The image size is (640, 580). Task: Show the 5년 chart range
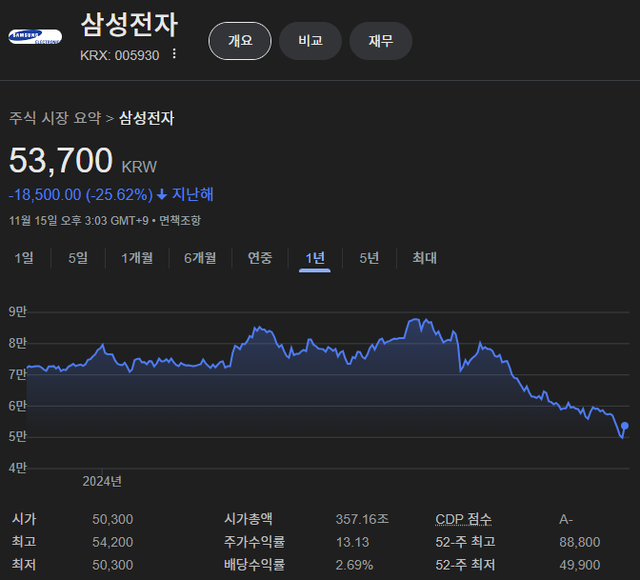[369, 258]
